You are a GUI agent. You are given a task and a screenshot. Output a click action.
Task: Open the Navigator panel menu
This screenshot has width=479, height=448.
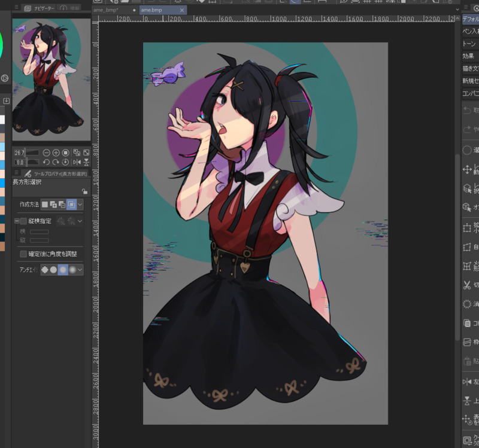click(17, 8)
